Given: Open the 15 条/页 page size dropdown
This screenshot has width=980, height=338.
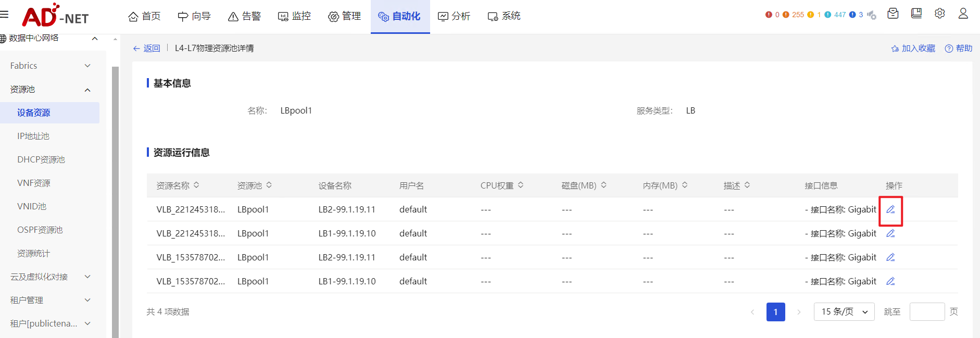Looking at the screenshot, I should [x=844, y=312].
